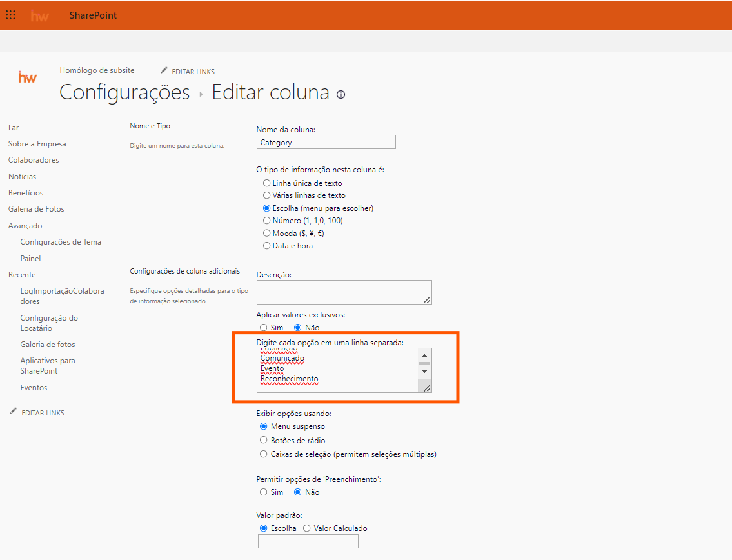
Task: Click pencil icon next to top EDITAR LINKS
Action: [x=164, y=70]
